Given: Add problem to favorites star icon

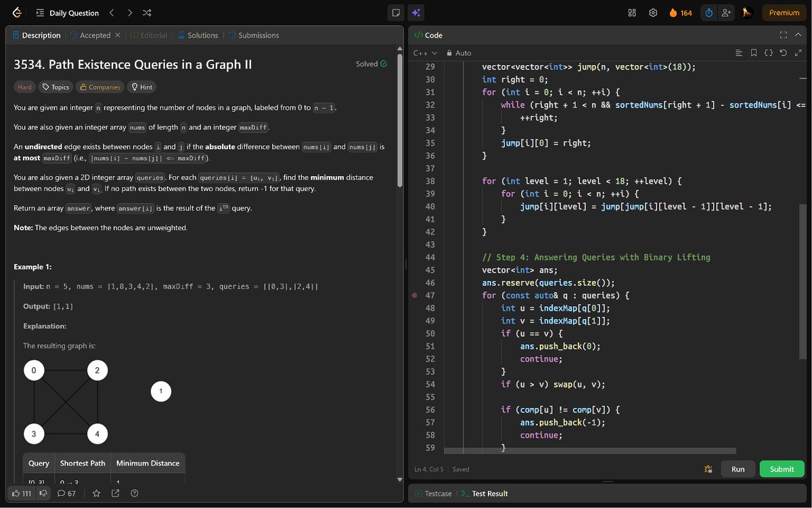Looking at the screenshot, I should click(x=96, y=493).
